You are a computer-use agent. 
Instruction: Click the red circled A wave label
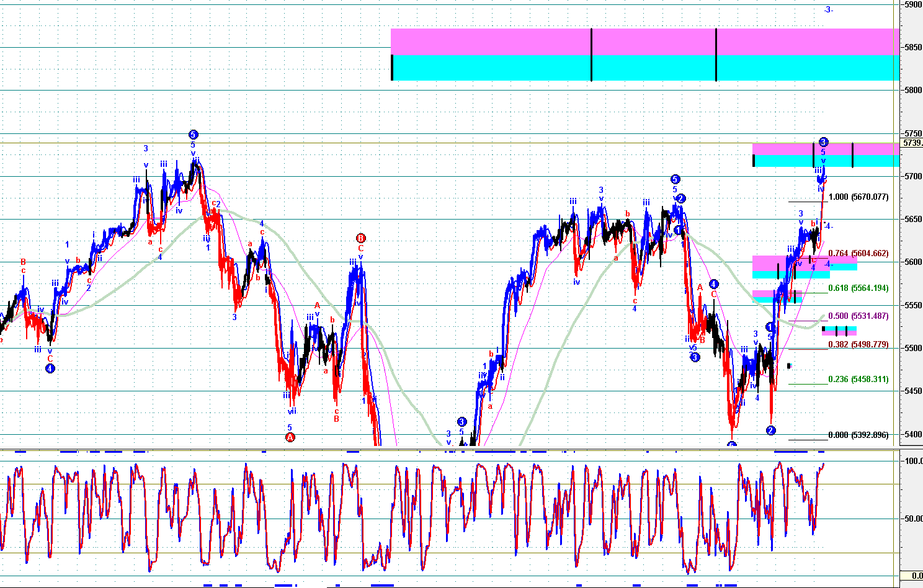pyautogui.click(x=290, y=437)
